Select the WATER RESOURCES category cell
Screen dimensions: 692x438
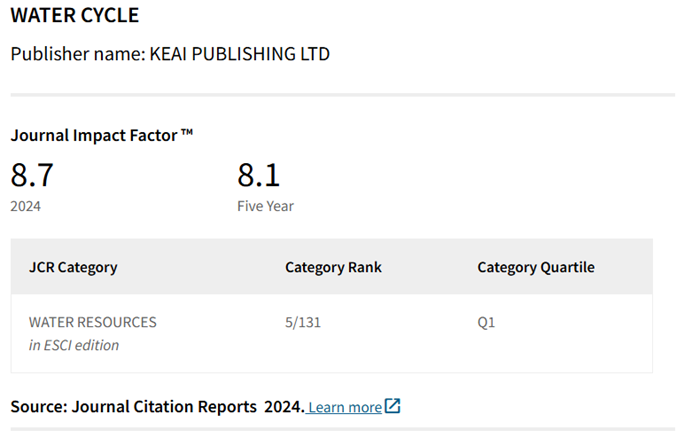coord(93,322)
